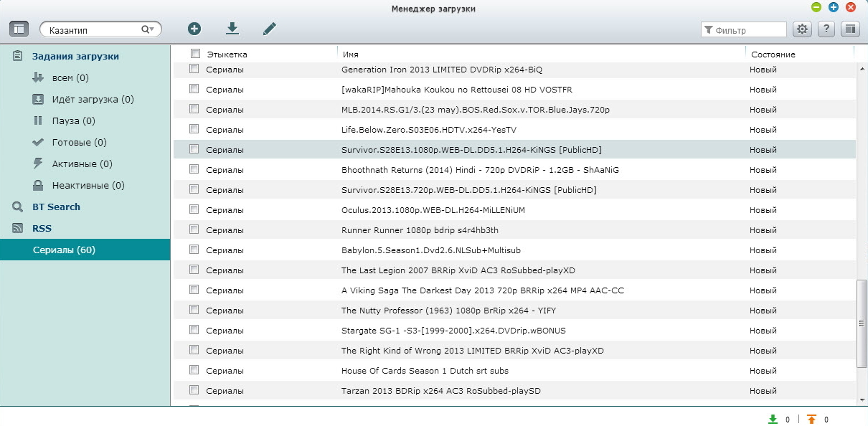This screenshot has width=868, height=426.
Task: Click the lightning icon beside Активные (0)
Action: pyautogui.click(x=38, y=164)
